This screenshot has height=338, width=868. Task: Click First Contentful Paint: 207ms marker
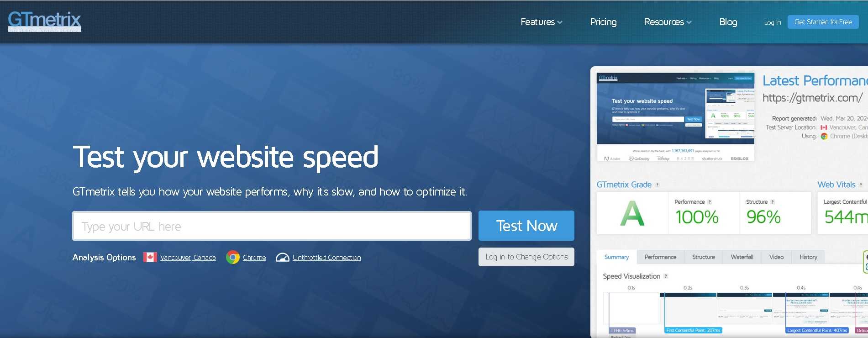[x=693, y=330]
